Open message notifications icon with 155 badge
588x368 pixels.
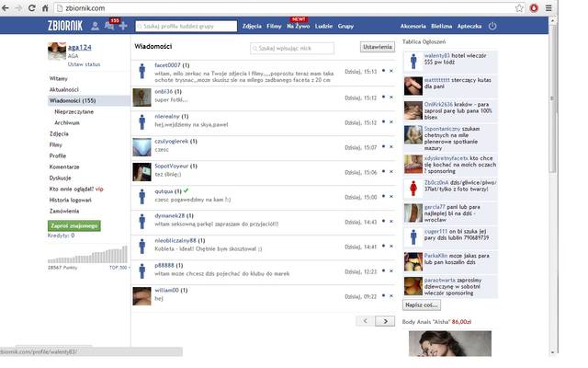110,26
